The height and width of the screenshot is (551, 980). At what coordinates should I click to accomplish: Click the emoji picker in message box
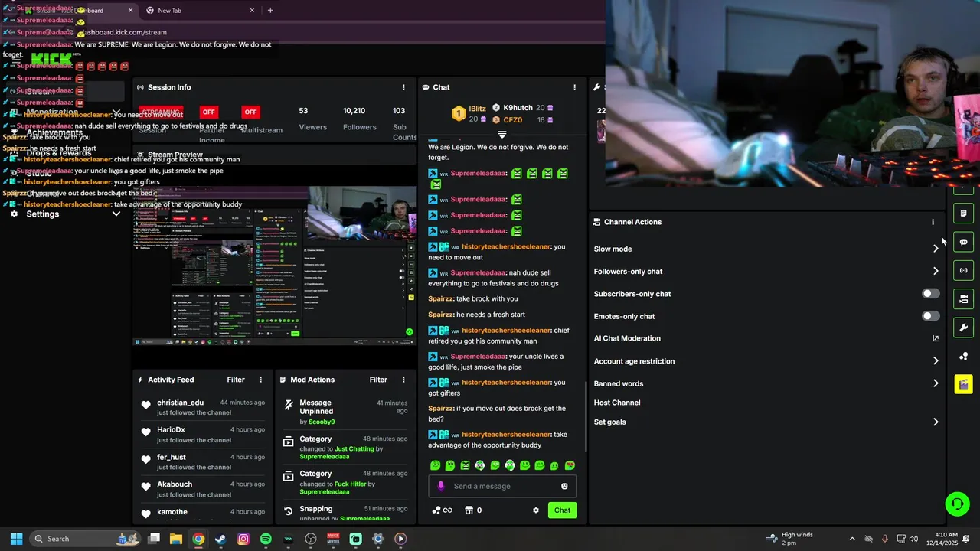click(x=564, y=486)
